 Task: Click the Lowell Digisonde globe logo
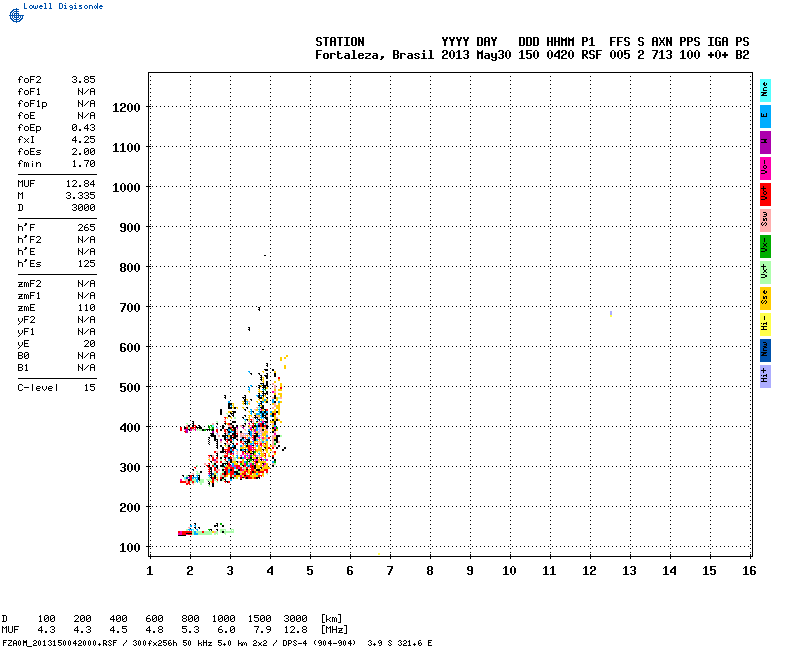coord(16,15)
